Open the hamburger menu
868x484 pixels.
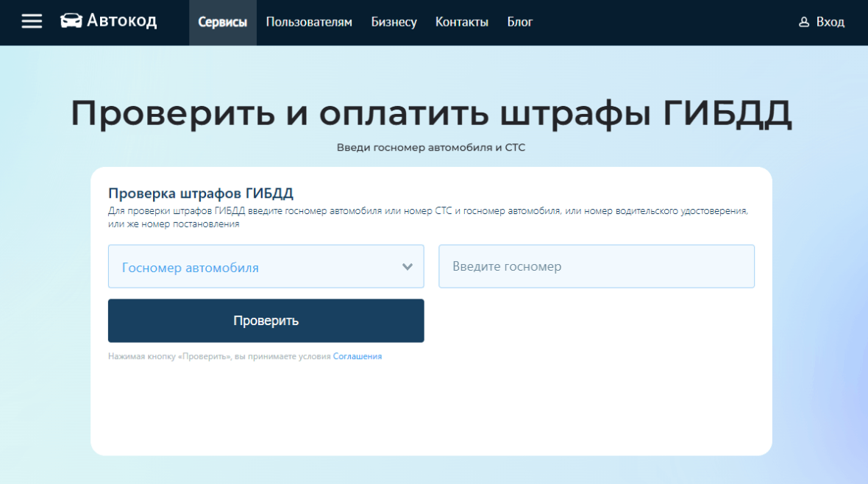tap(32, 21)
